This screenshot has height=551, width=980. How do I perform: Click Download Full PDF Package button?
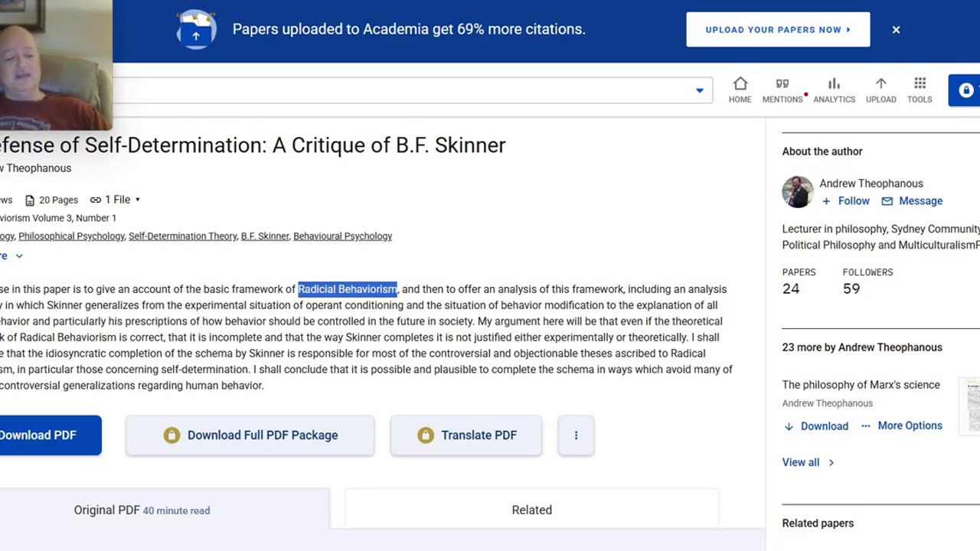click(x=250, y=435)
